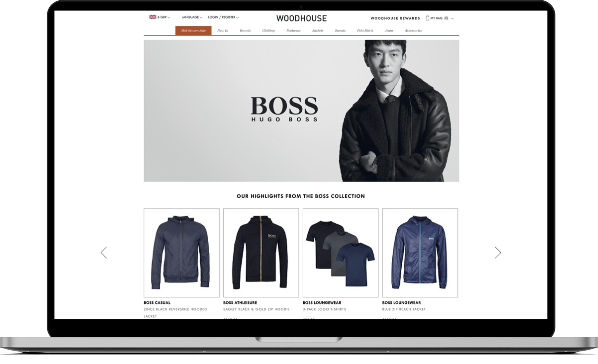Click the UK flag currency icon

tap(152, 17)
